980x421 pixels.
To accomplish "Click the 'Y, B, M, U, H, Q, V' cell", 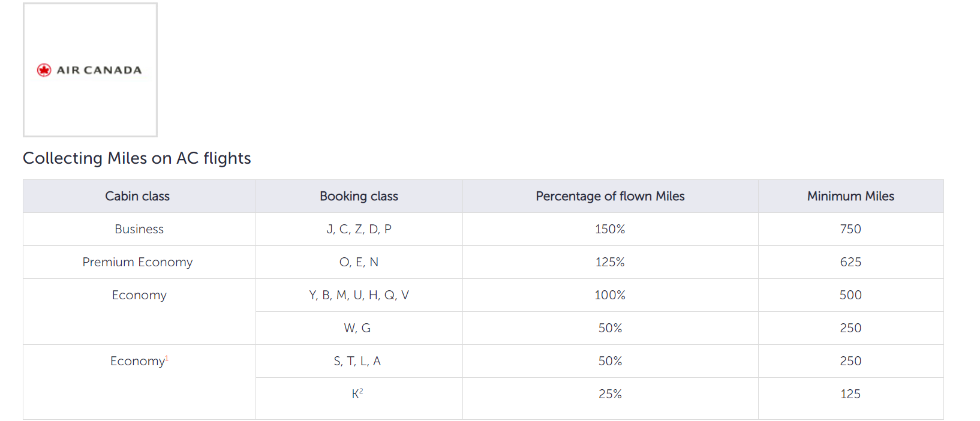I will click(x=359, y=295).
